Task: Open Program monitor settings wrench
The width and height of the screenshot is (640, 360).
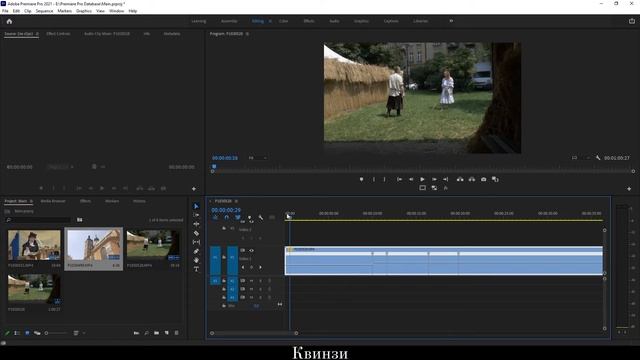Action: pyautogui.click(x=598, y=158)
